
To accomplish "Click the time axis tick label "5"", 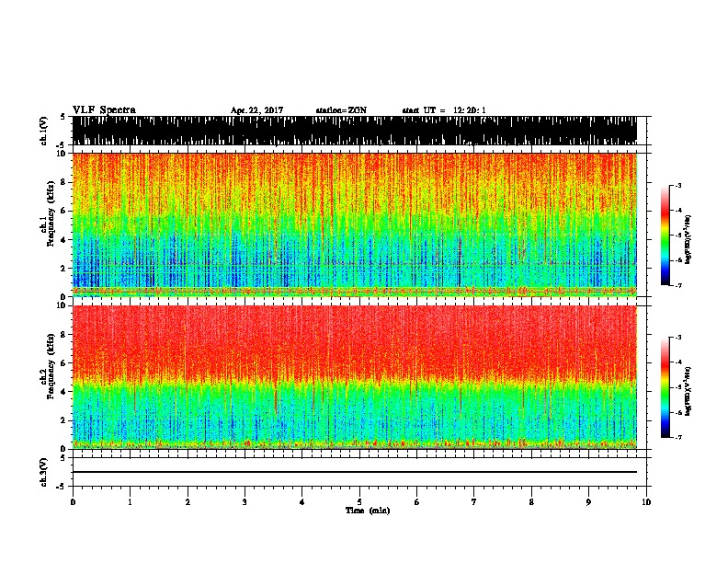I will tap(359, 502).
